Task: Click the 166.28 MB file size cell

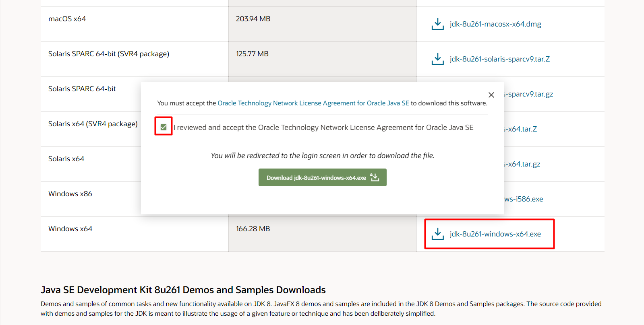Action: [253, 229]
